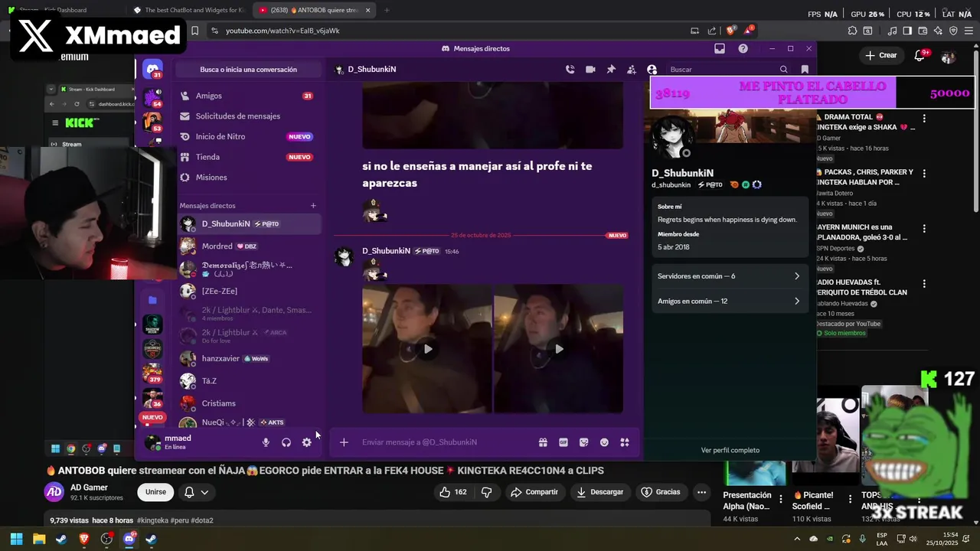This screenshot has width=980, height=551.
Task: Hide the user profile panel icon
Action: point(652,70)
